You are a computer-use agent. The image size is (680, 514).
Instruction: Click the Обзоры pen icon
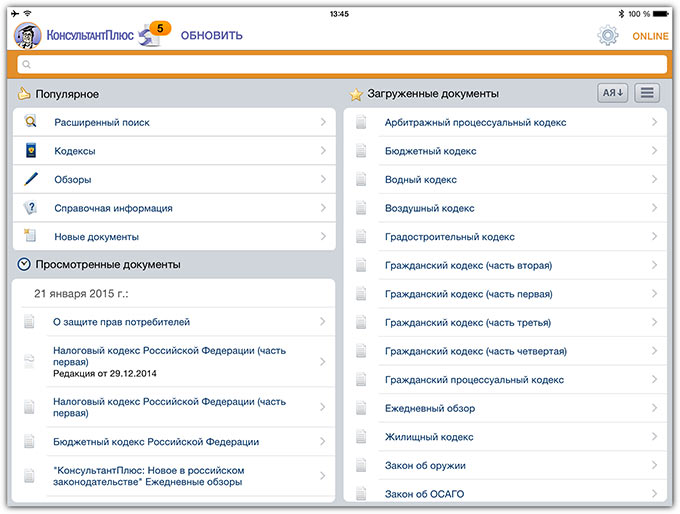tap(31, 179)
